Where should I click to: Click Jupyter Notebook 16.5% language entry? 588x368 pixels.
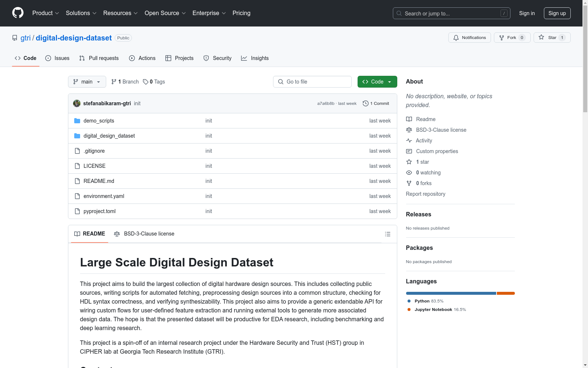[x=437, y=309]
